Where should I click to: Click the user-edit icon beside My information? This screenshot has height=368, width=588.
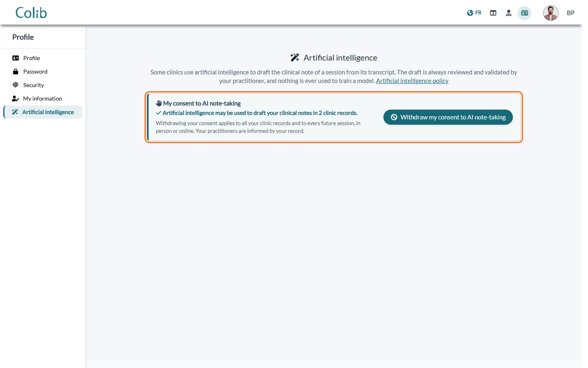click(x=16, y=99)
